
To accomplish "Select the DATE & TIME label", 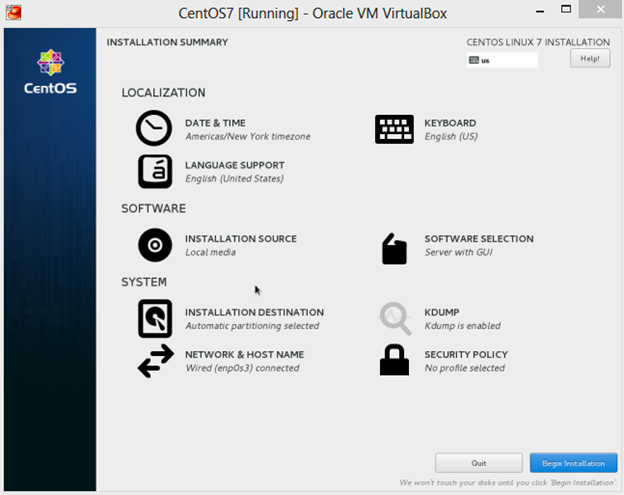I will point(215,123).
